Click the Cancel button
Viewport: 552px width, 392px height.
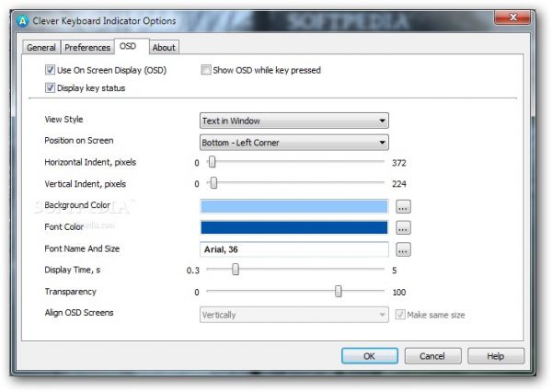tap(432, 356)
